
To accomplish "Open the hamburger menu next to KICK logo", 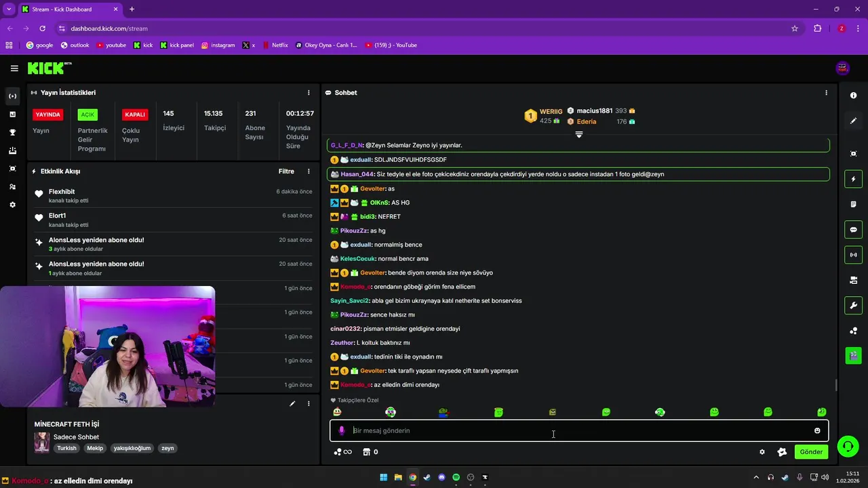I will pos(14,68).
